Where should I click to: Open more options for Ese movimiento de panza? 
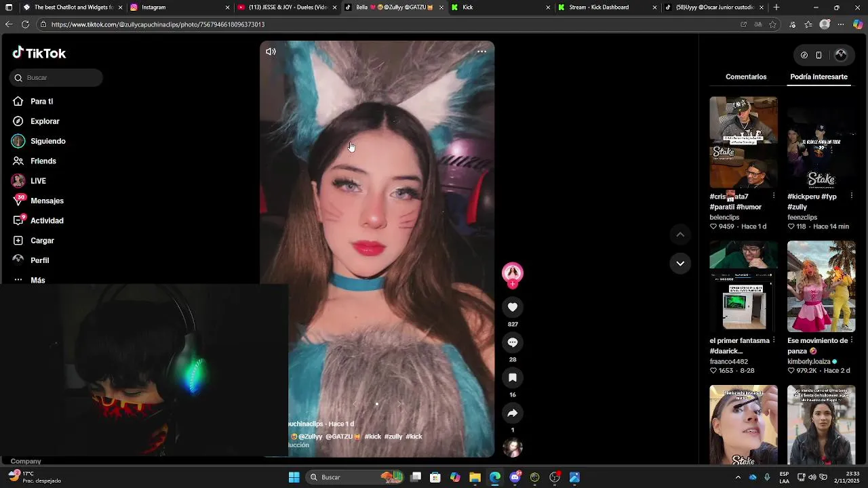852,340
